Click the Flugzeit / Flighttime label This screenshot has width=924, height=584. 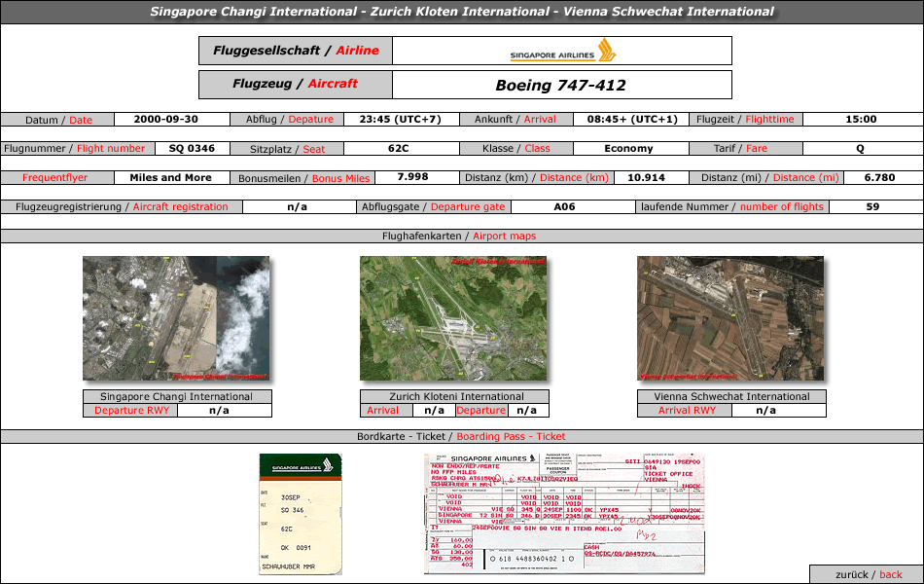pyautogui.click(x=745, y=119)
